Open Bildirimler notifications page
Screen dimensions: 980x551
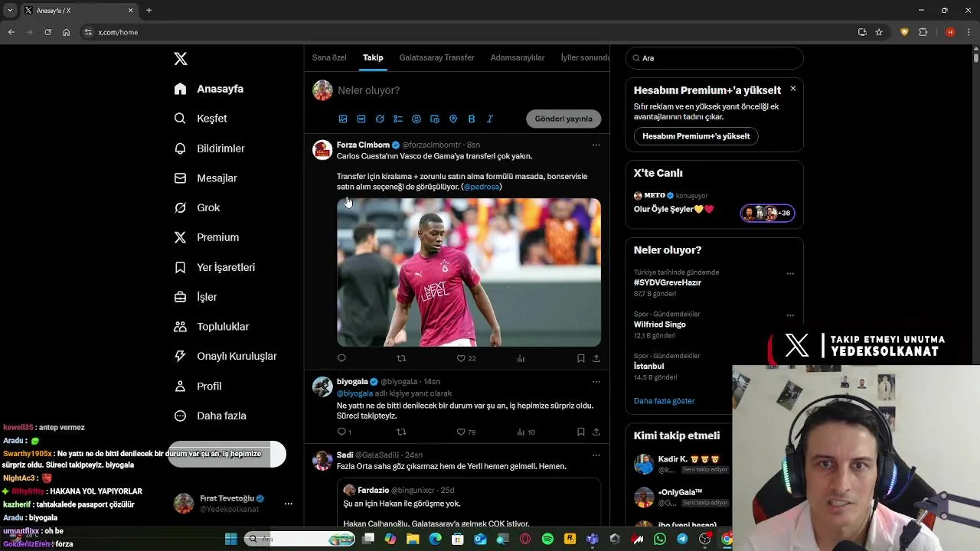(x=210, y=148)
